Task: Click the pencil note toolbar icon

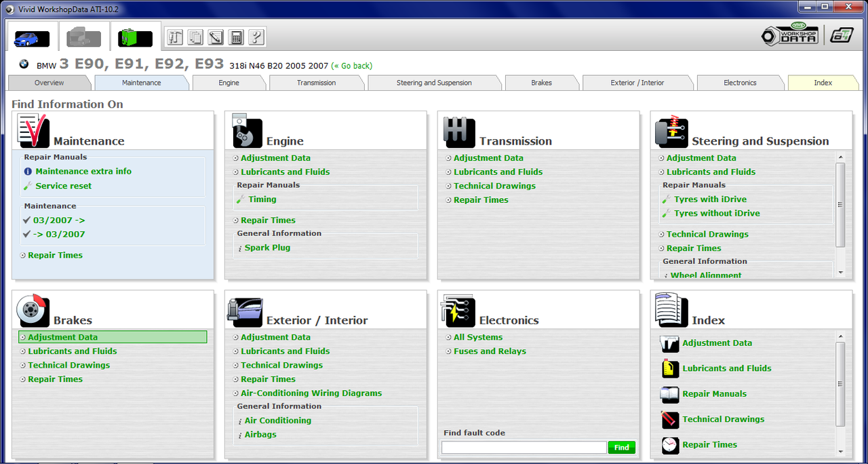Action: pyautogui.click(x=216, y=37)
